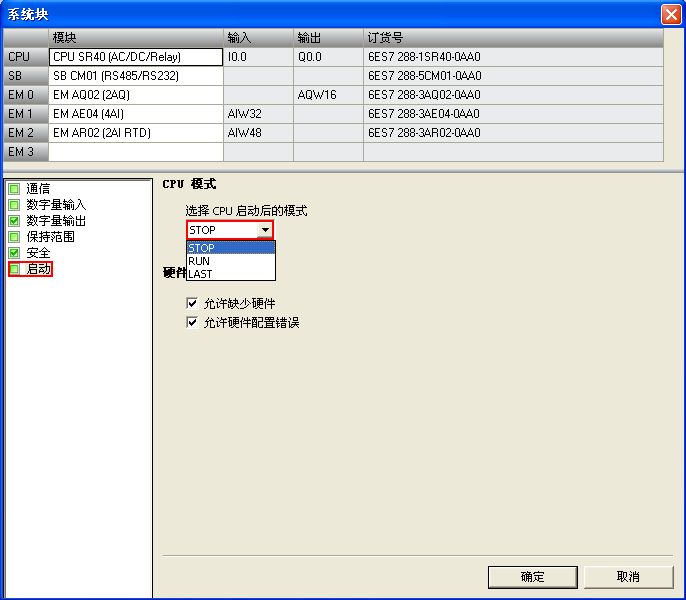Image resolution: width=686 pixels, height=600 pixels.
Task: Click the EM AR02 (2AI RTD) module cell
Action: pyautogui.click(x=136, y=133)
